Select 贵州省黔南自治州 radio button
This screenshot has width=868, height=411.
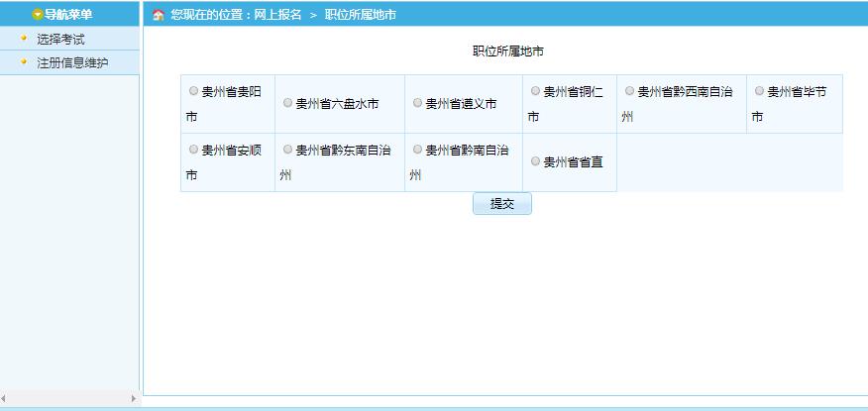[417, 150]
